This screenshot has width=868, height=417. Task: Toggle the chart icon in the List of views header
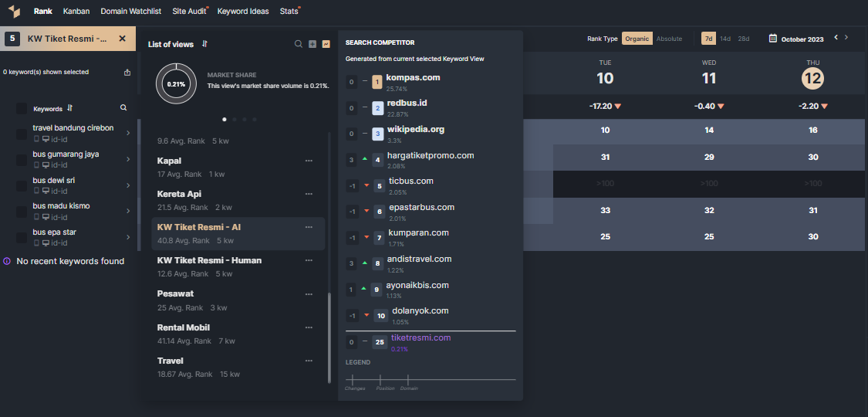click(x=326, y=44)
